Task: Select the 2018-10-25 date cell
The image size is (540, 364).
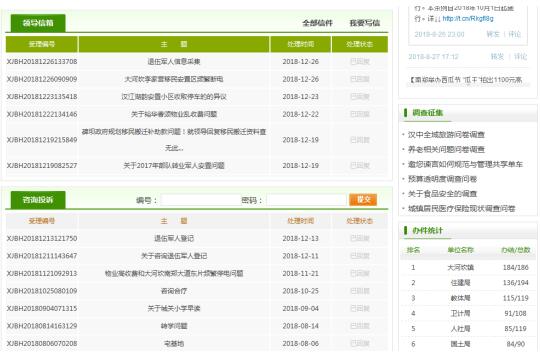Action: click(x=301, y=291)
